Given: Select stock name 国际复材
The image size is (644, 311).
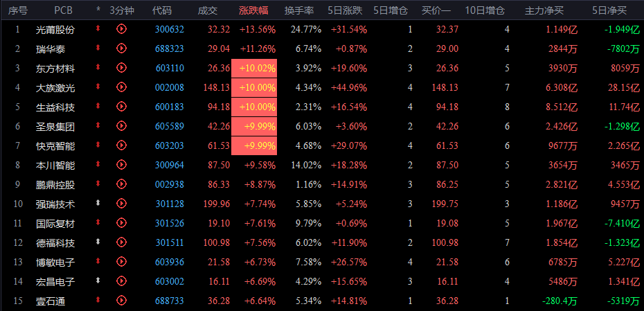Looking at the screenshot, I should [x=55, y=224].
